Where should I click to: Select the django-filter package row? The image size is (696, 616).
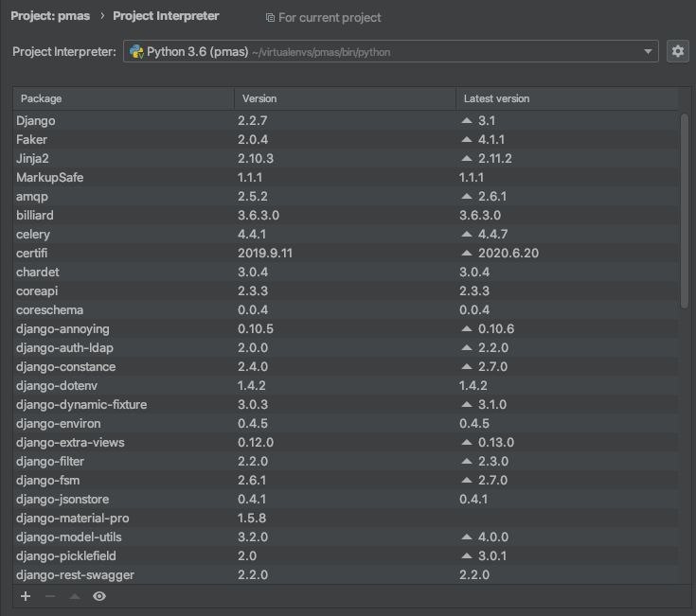(x=346, y=461)
